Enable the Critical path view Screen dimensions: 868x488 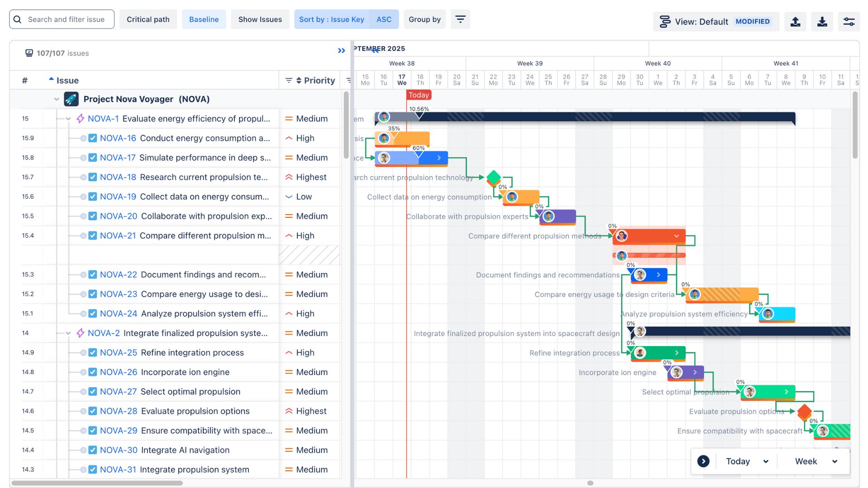click(x=148, y=19)
